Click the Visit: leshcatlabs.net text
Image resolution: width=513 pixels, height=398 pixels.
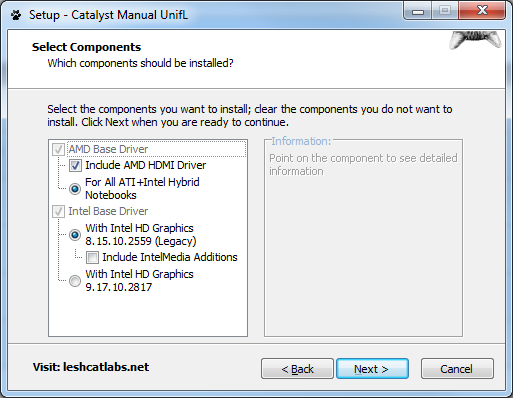click(x=91, y=367)
